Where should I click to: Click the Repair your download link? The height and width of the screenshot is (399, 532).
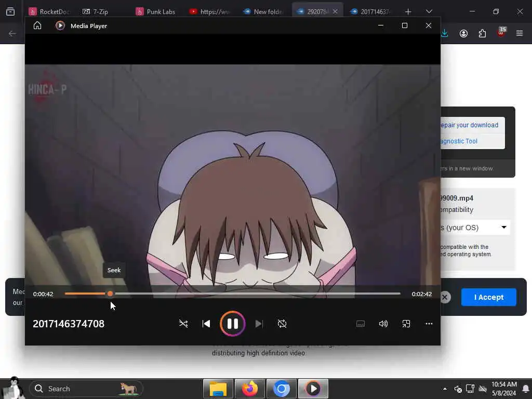(470, 125)
